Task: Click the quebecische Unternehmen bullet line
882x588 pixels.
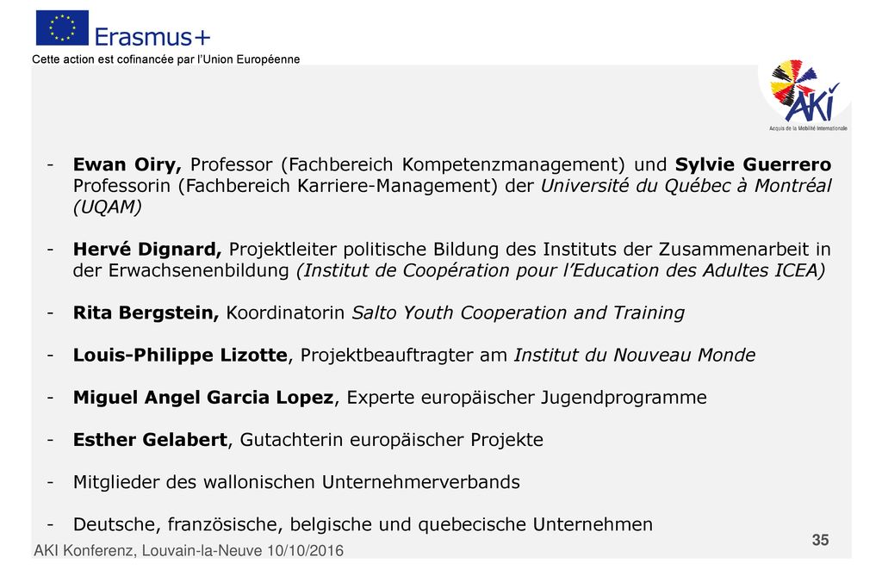Action: 363,524
